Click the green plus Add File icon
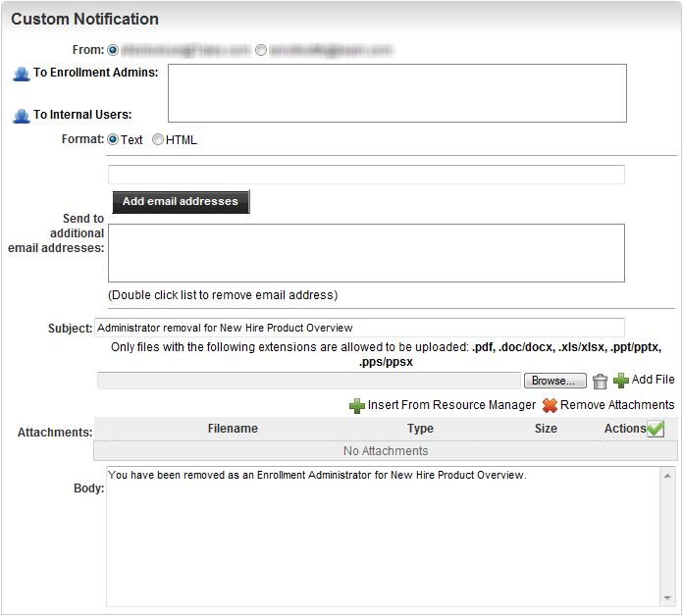 click(x=621, y=381)
